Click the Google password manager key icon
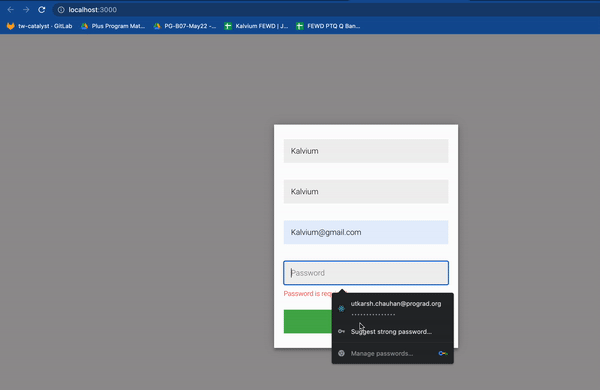The image size is (600, 390). click(x=443, y=353)
